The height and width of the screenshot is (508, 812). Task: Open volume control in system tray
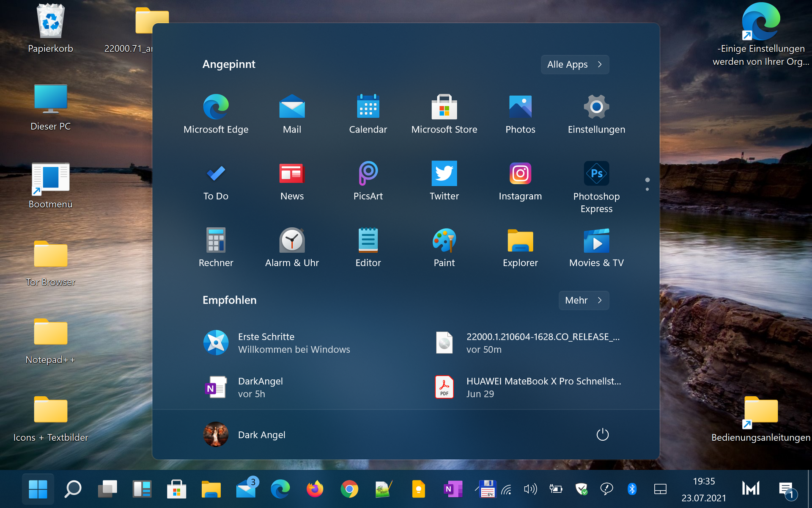[x=530, y=489]
